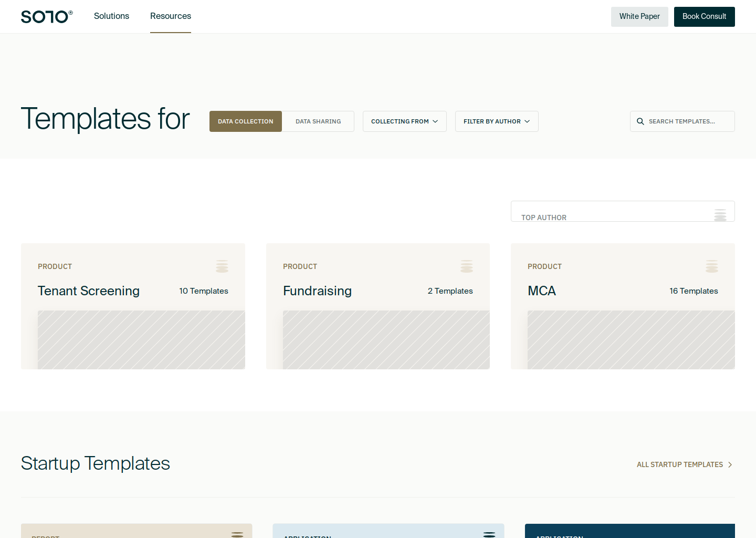Image resolution: width=756 pixels, height=538 pixels.
Task: Click stack icon on Top Author card
Action: coord(720,215)
